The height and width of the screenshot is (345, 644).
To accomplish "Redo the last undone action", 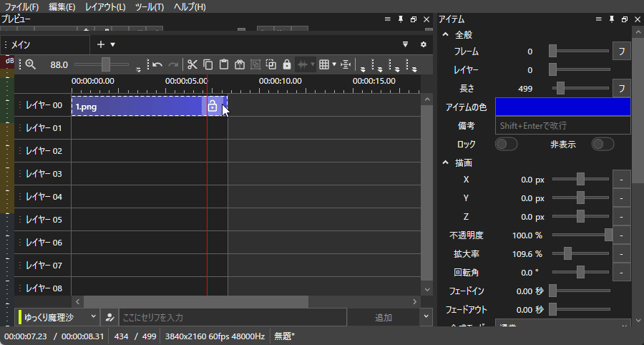I will [x=173, y=64].
